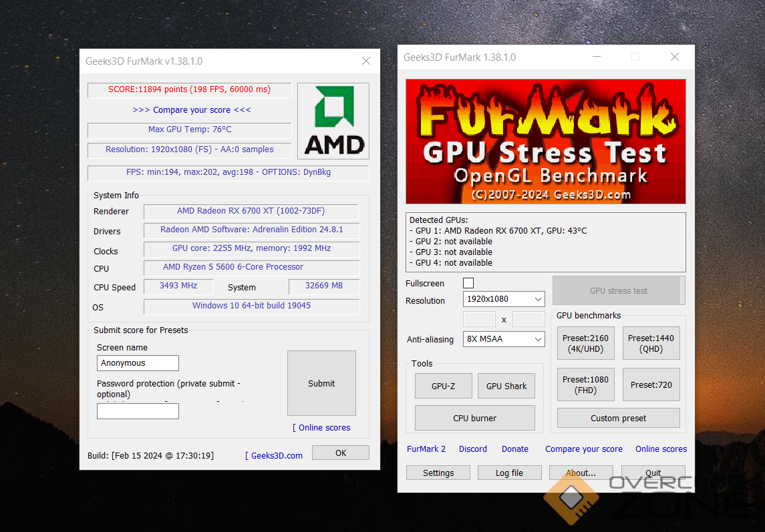Run the Preset:720 benchmark
Screen dimensions: 765x532
[651, 384]
